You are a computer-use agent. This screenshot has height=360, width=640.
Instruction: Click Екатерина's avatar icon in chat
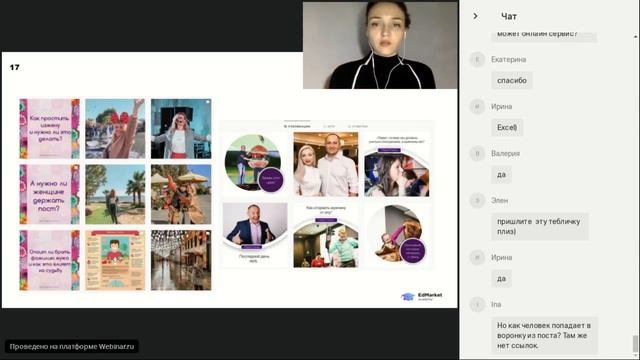pyautogui.click(x=477, y=60)
